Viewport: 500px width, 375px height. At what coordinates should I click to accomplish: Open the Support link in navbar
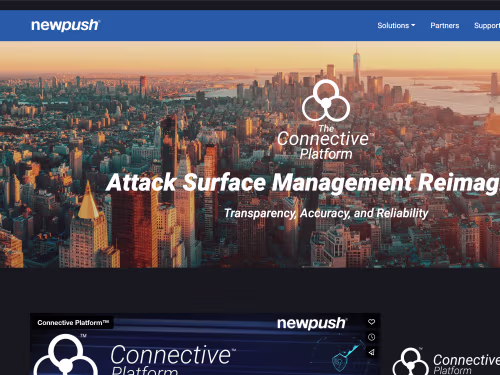click(x=487, y=25)
